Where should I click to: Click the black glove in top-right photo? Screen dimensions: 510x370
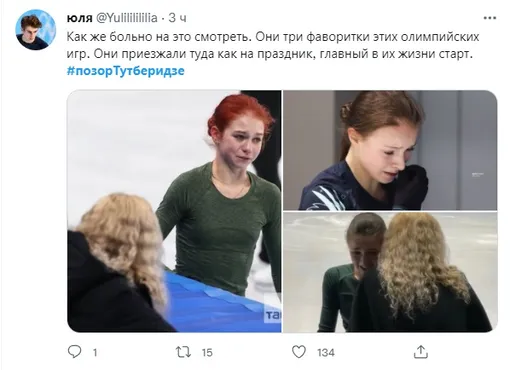coord(411,187)
